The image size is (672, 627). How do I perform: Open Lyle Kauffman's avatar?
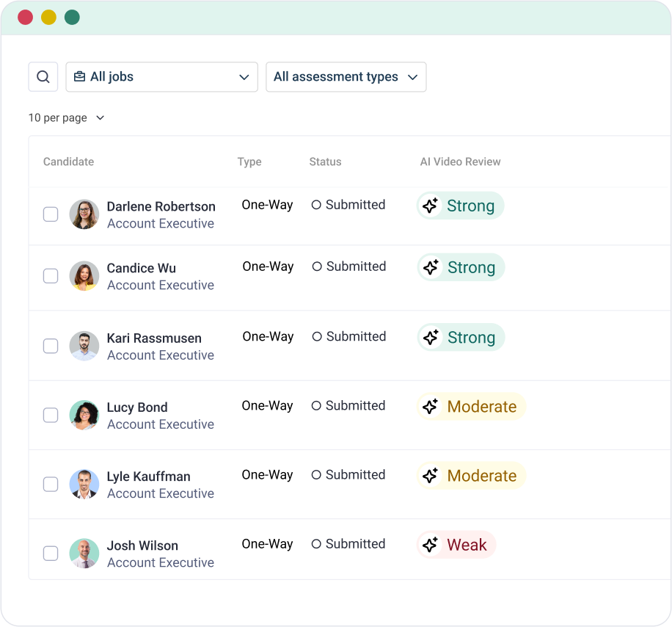coord(84,484)
